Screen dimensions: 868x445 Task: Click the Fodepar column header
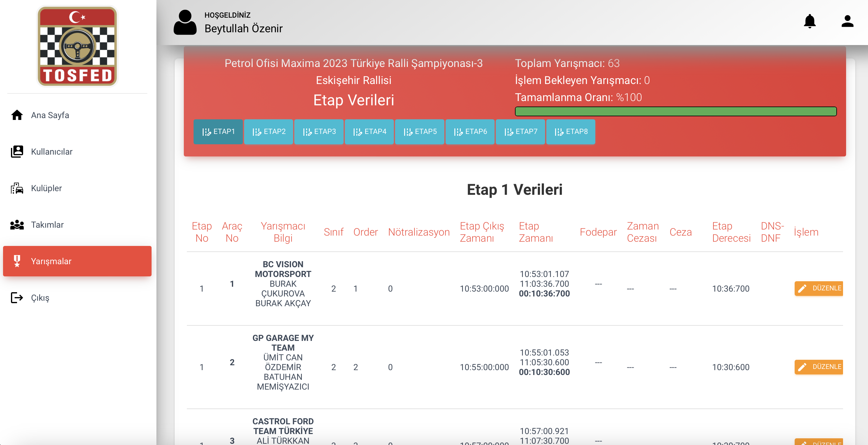598,232
